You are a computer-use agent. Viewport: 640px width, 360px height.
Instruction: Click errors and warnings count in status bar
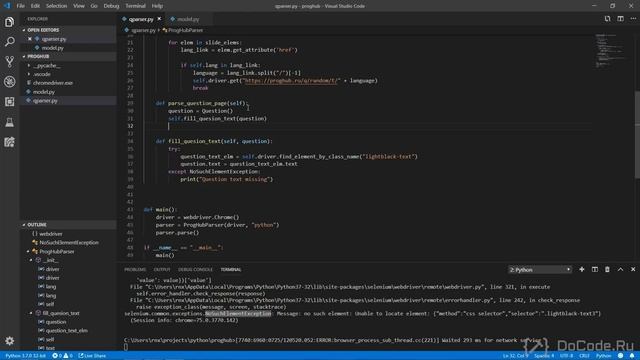pyautogui.click(x=62, y=356)
